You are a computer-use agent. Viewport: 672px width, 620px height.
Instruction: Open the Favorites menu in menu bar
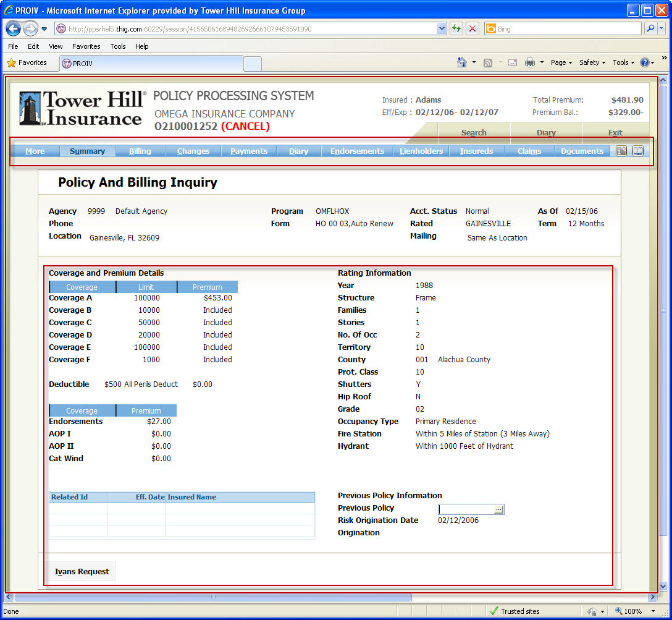pos(86,46)
